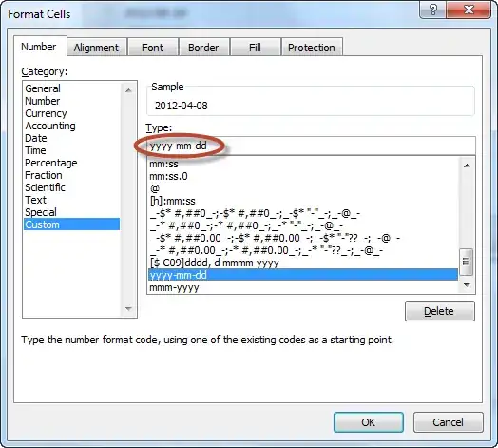
Task: Select the highlighted yyyy-mm-dd list entry
Action: [303, 275]
